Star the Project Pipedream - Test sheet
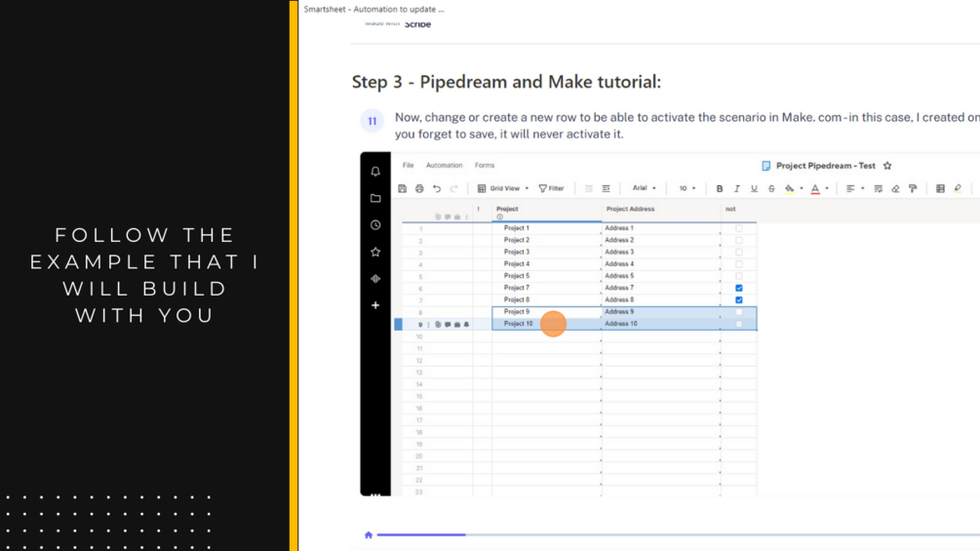This screenshot has height=551, width=980. [887, 166]
